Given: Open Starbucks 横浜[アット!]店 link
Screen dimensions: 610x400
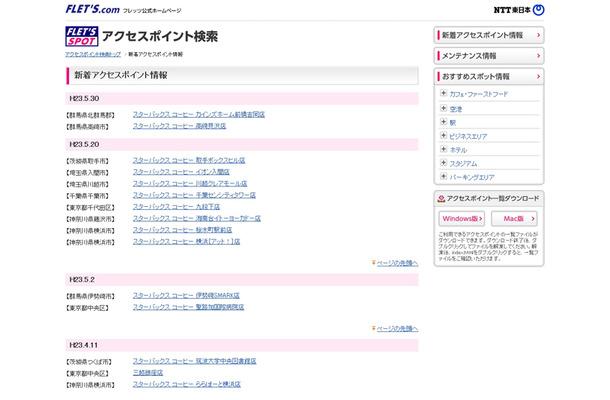Looking at the screenshot, I should click(186, 242).
